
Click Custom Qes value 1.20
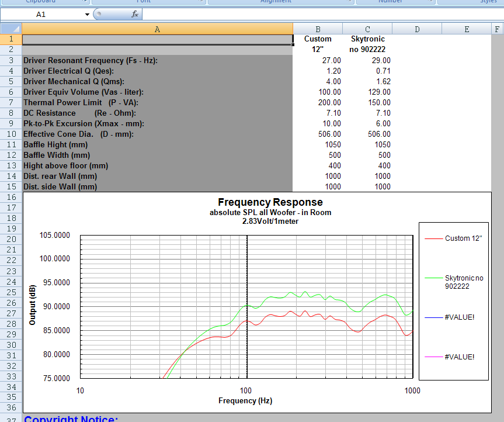pos(318,71)
